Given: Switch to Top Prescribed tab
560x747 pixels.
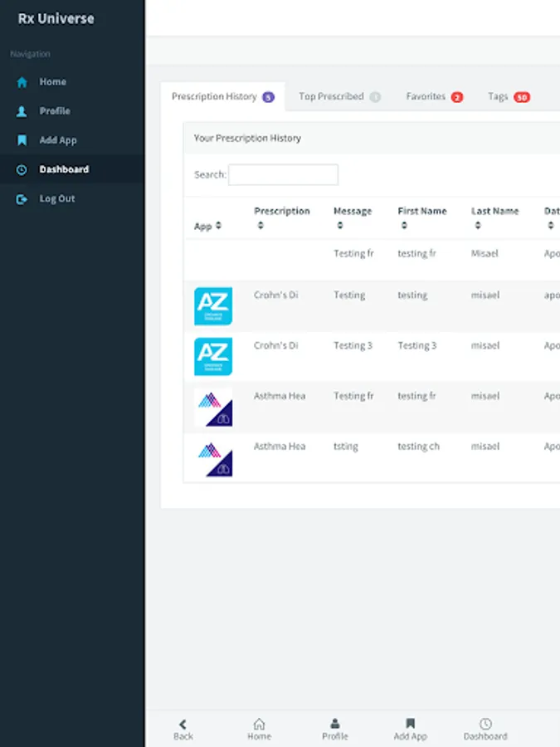Looking at the screenshot, I should click(339, 97).
